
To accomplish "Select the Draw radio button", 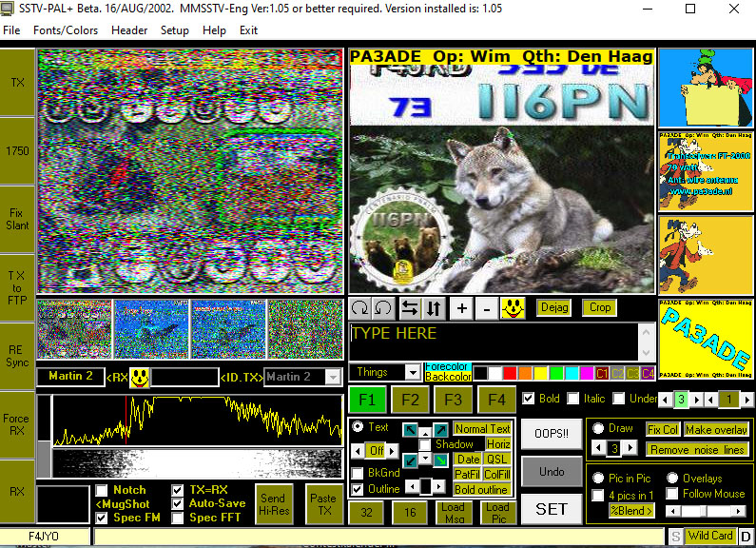I will click(x=598, y=428).
